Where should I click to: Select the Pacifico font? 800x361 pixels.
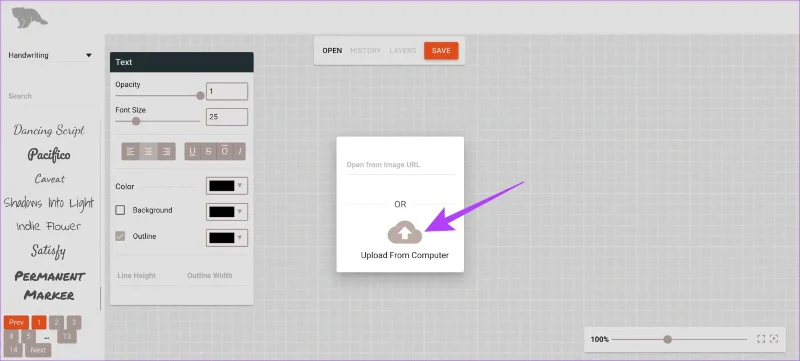coord(49,154)
